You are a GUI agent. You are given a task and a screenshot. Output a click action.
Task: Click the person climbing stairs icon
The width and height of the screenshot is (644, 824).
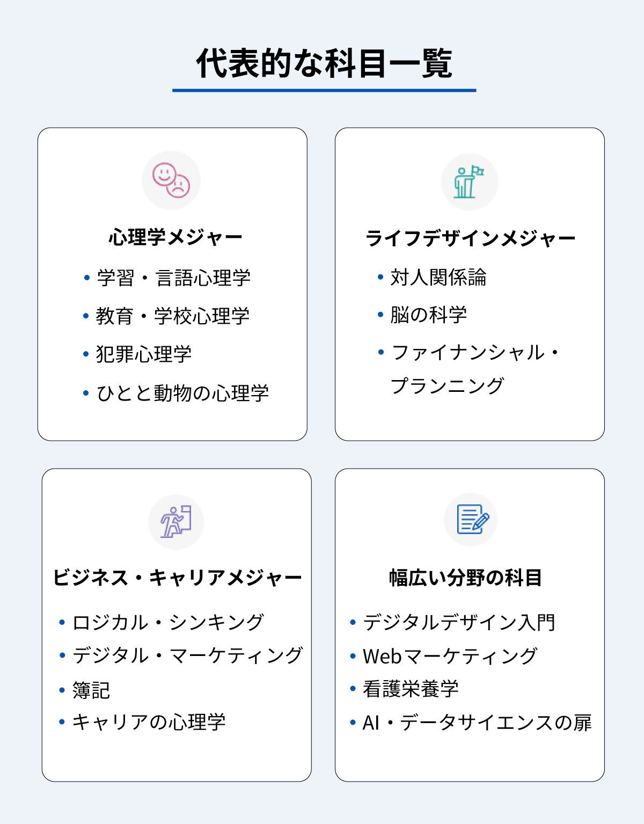pyautogui.click(x=176, y=522)
